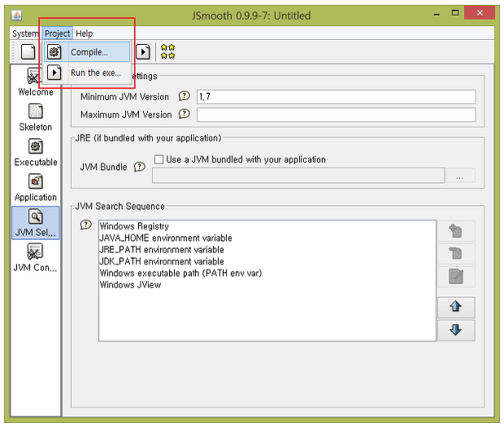This screenshot has width=504, height=427.
Task: Choose Run the exe... from Project menu
Action: coord(87,72)
